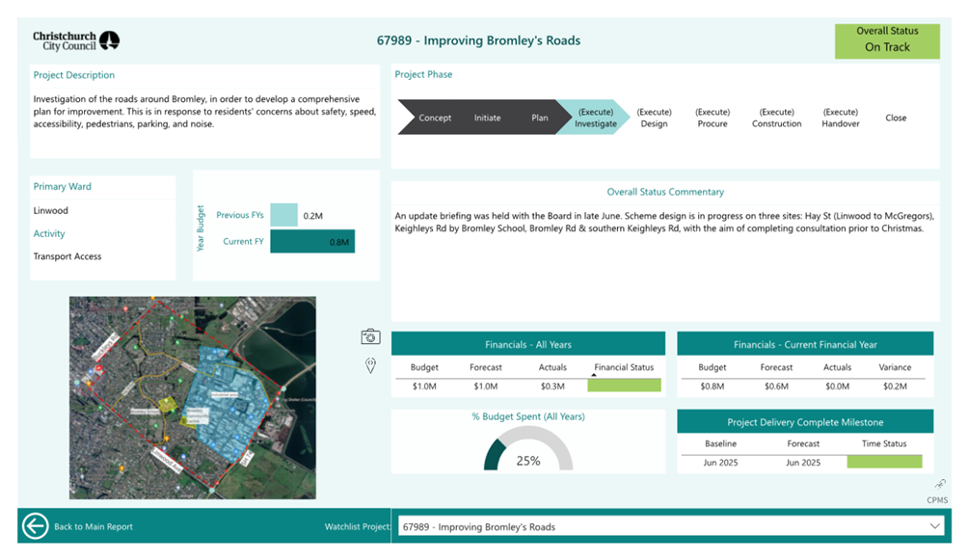Click the Actuals header under Financials - All Years
The height and width of the screenshot is (560, 968).
pyautogui.click(x=552, y=367)
